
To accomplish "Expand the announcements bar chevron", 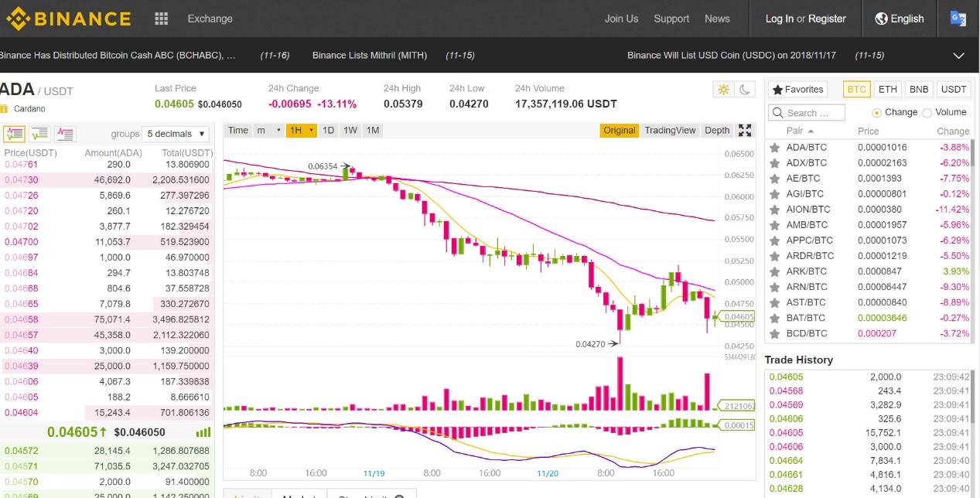I will click(959, 56).
